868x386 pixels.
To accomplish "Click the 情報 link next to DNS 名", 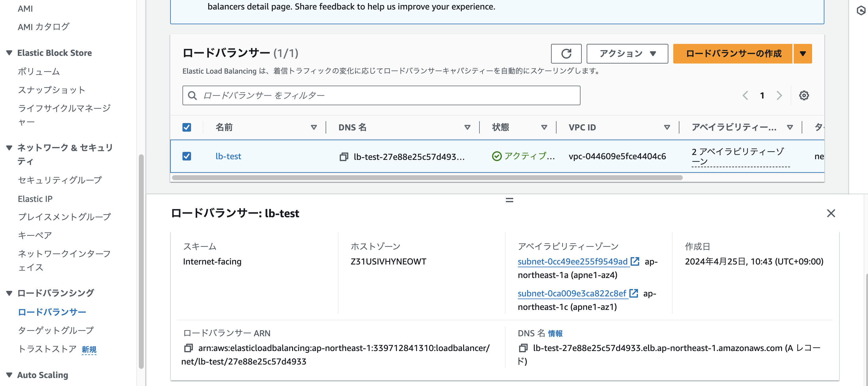I will [555, 333].
